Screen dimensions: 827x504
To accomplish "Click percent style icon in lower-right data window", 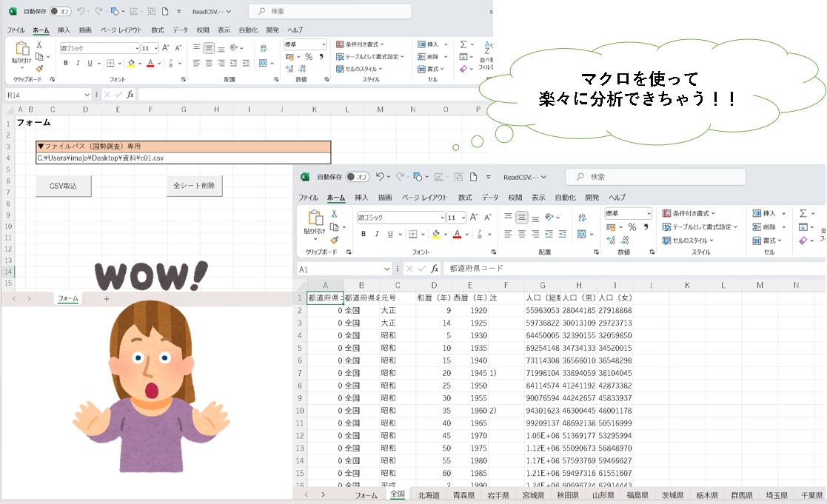I will (x=632, y=226).
